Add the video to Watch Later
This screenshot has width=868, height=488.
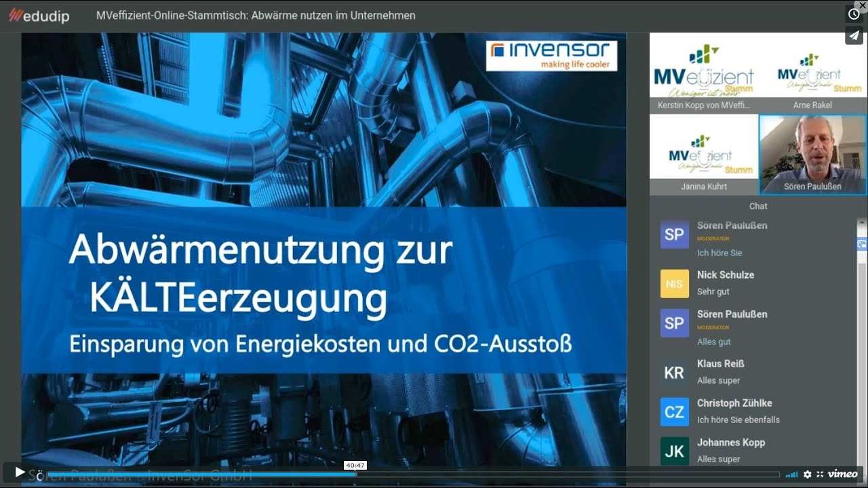(x=854, y=14)
